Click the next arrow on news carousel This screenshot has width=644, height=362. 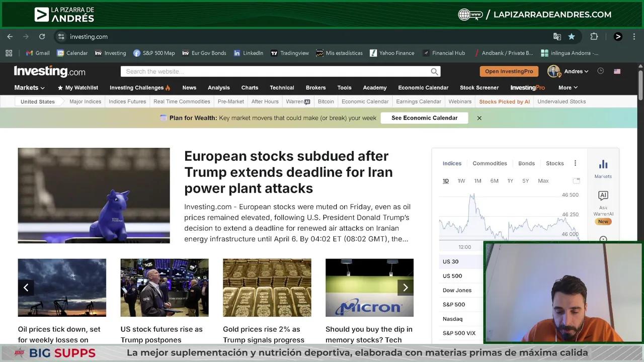(x=405, y=288)
